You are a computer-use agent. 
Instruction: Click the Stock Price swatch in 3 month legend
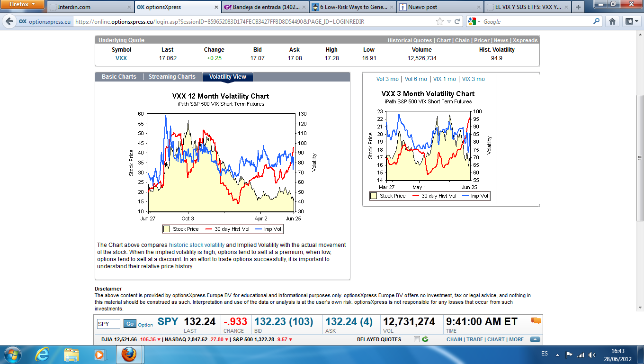pos(374,196)
